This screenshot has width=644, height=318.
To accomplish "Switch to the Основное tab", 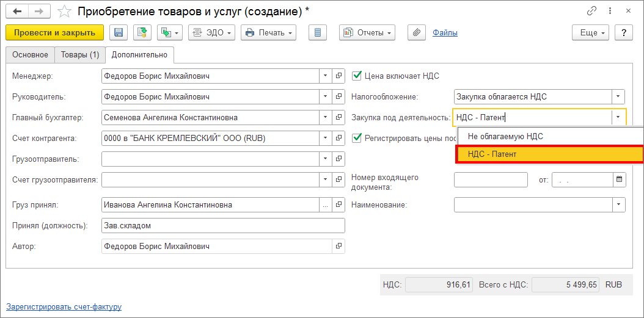I will click(30, 55).
